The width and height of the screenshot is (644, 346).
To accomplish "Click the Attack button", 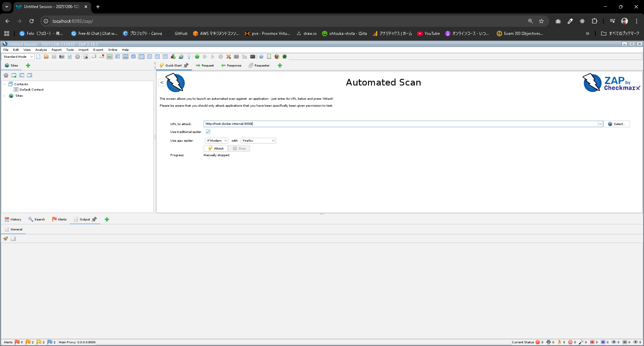I will click(x=216, y=149).
